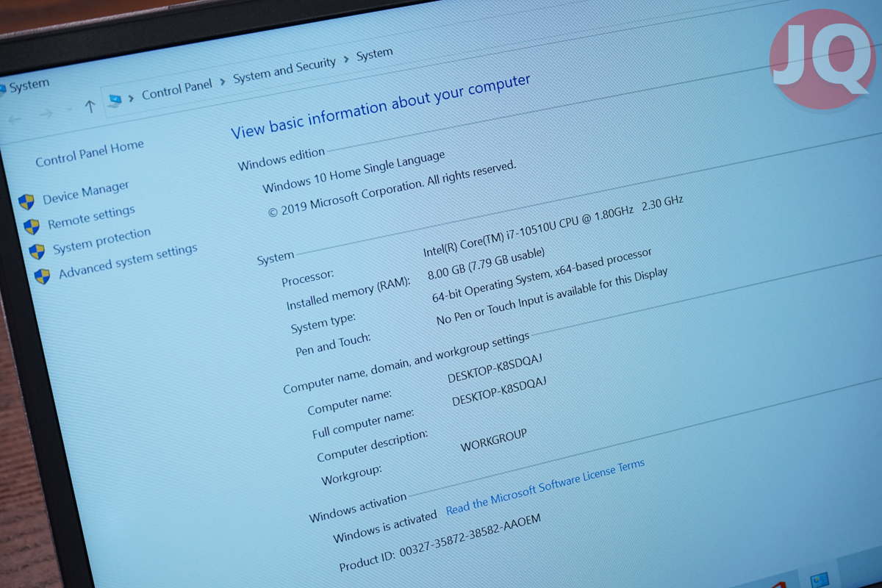Viewport: 882px width, 588px height.
Task: Expand chevron after System and Security
Action: point(347,59)
